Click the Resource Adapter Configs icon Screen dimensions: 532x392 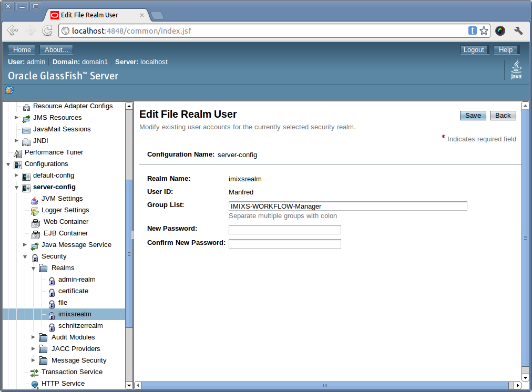(26, 107)
